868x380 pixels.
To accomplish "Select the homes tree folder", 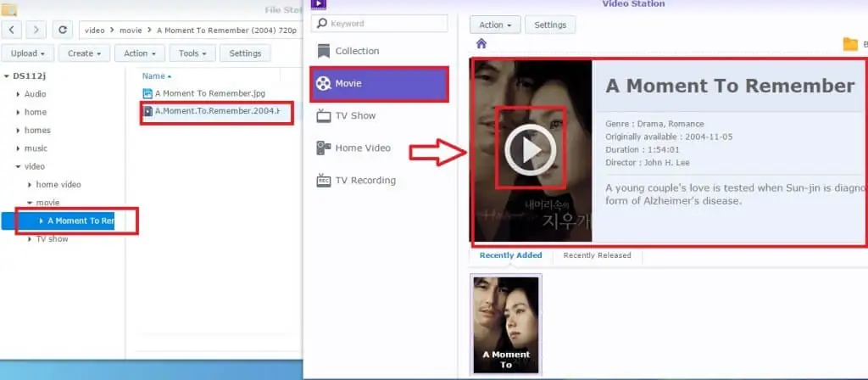I will [x=37, y=131].
